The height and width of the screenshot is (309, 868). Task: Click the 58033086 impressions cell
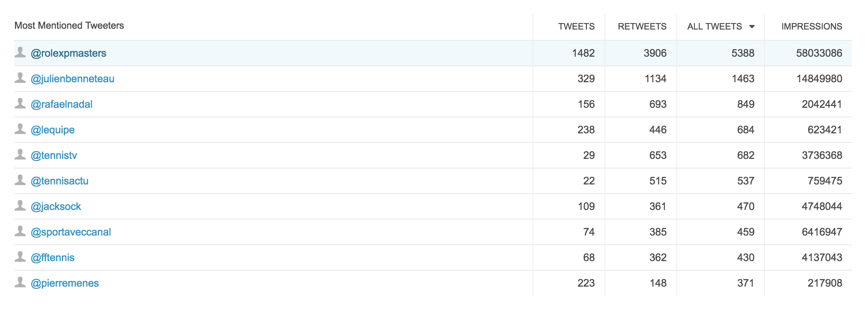819,53
